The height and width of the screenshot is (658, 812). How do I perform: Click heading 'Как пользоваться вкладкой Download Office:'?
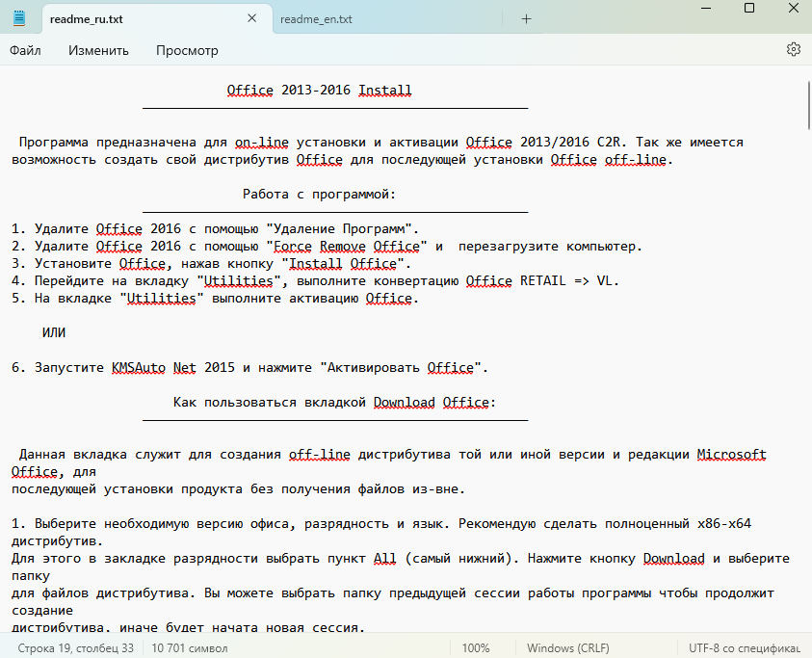coord(334,402)
